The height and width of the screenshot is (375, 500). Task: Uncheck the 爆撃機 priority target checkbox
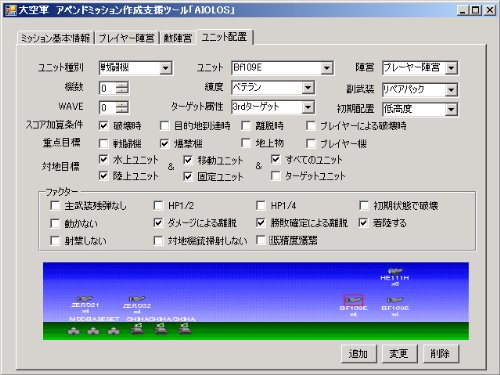pos(164,144)
